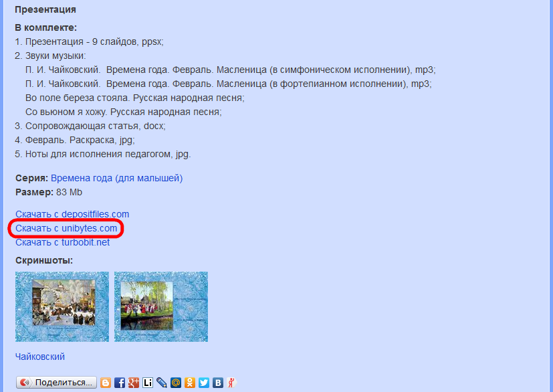
Task: Share the page on Twitter
Action: 204,383
